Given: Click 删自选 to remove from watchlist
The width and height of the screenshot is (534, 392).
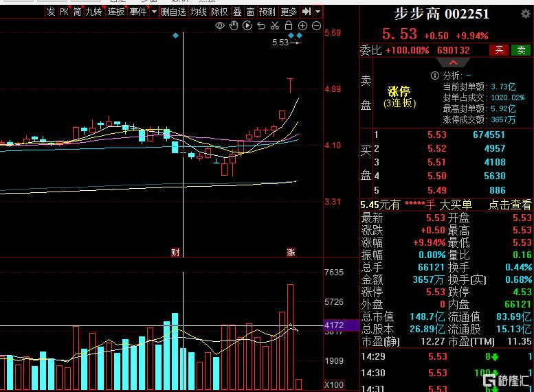Looking at the screenshot, I should click(x=173, y=12).
